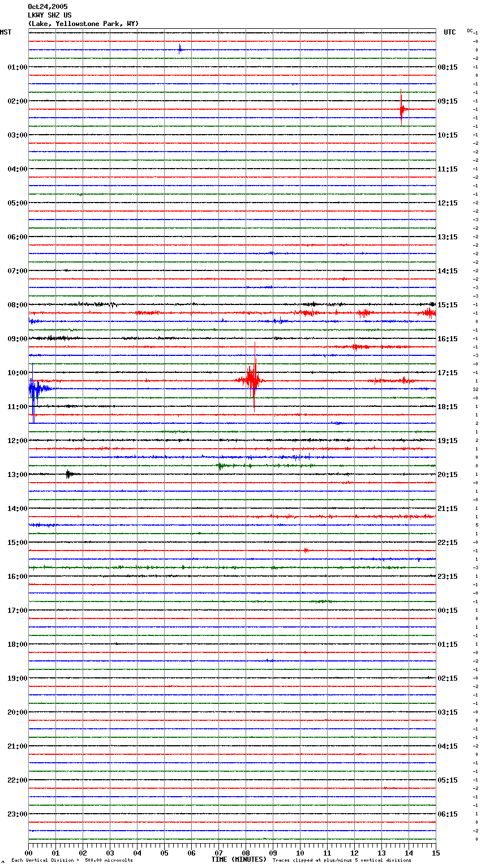Click the 09:15 UTC time label
The height and width of the screenshot is (868, 481).
pos(448,101)
